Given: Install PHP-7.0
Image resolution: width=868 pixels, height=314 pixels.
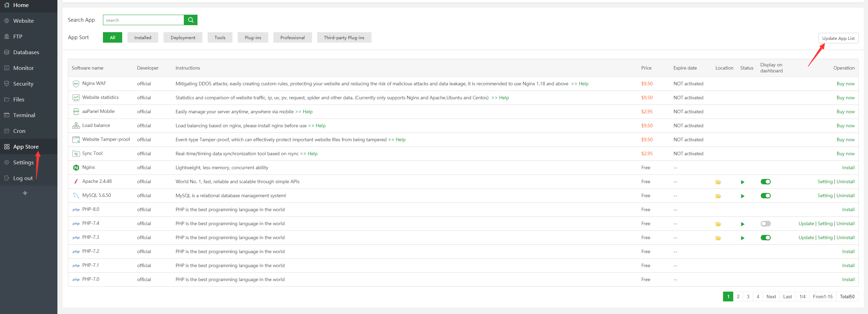Looking at the screenshot, I should (848, 279).
